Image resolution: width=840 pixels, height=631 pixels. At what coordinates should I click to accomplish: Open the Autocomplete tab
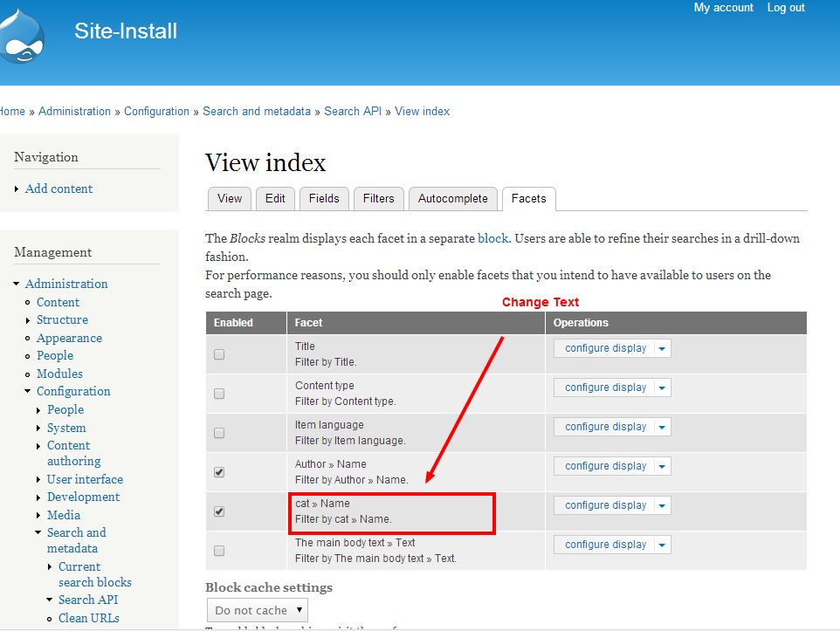[x=452, y=199]
